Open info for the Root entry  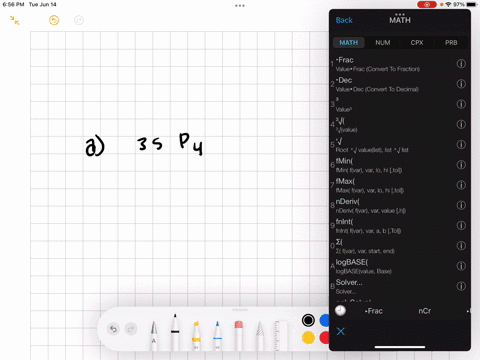click(x=461, y=145)
